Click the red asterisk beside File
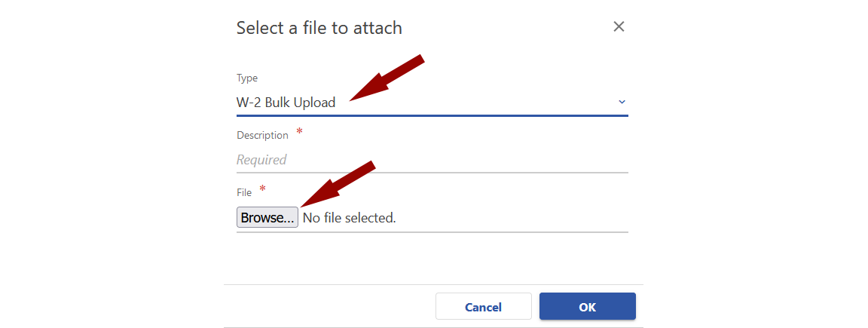This screenshot has height=328, width=868. tap(263, 189)
